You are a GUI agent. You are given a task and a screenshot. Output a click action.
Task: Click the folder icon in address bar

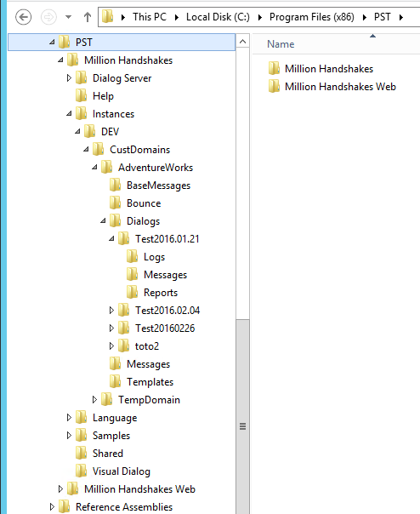(x=107, y=16)
